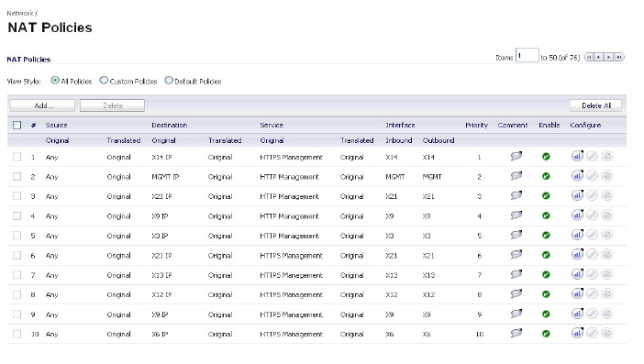The image size is (644, 364).
Task: Go to next page of items
Action: 608,57
